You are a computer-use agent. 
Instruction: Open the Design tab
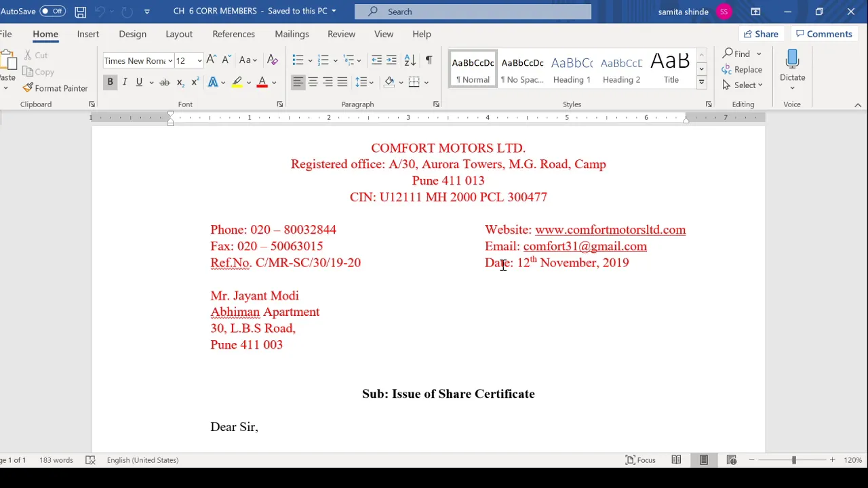(132, 34)
